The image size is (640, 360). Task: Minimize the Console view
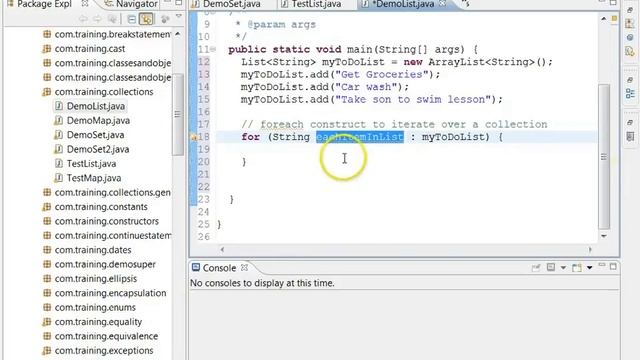(602, 265)
